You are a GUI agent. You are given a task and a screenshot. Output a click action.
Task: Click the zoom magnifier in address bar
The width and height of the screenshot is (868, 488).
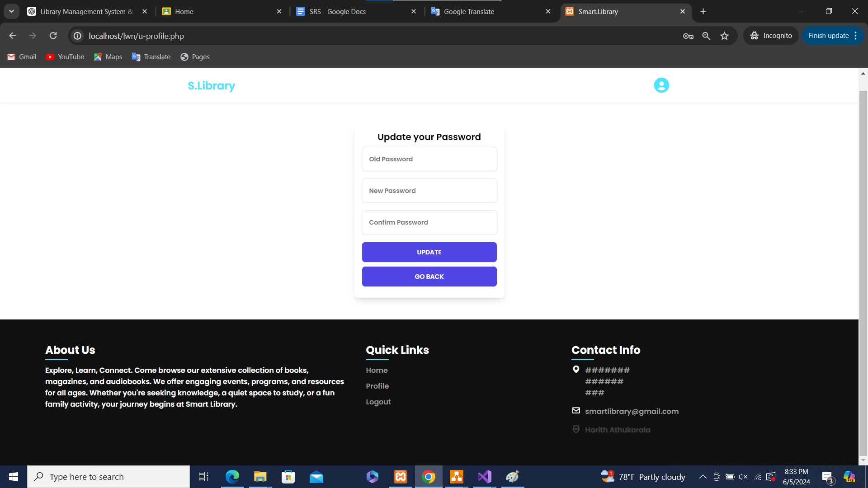pyautogui.click(x=706, y=36)
